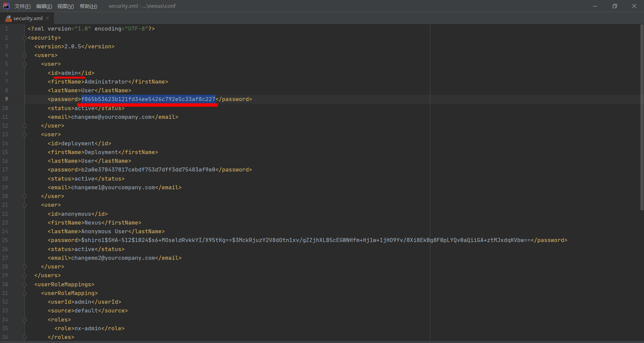Click deployment password hash b2a0e378...
Screen dimensions: 644x343
(148, 169)
